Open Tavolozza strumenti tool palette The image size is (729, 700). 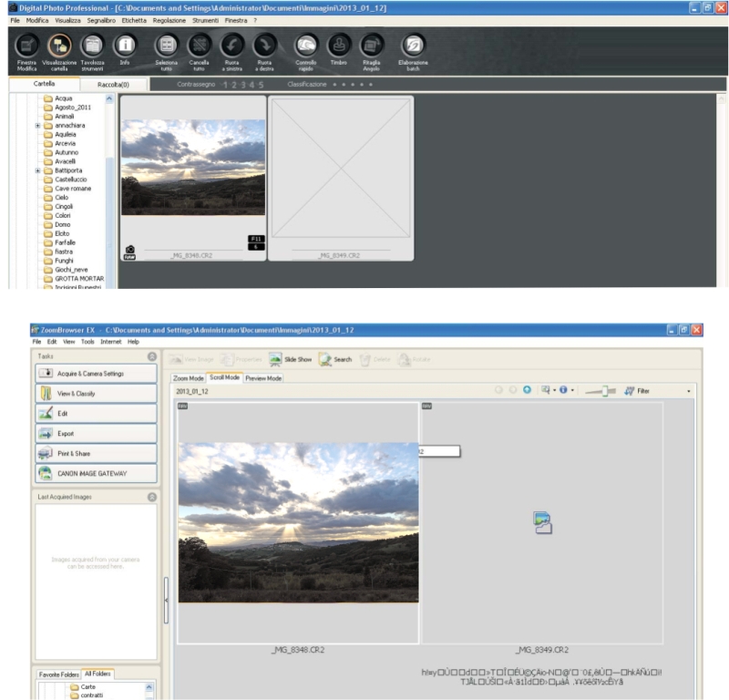[x=92, y=46]
